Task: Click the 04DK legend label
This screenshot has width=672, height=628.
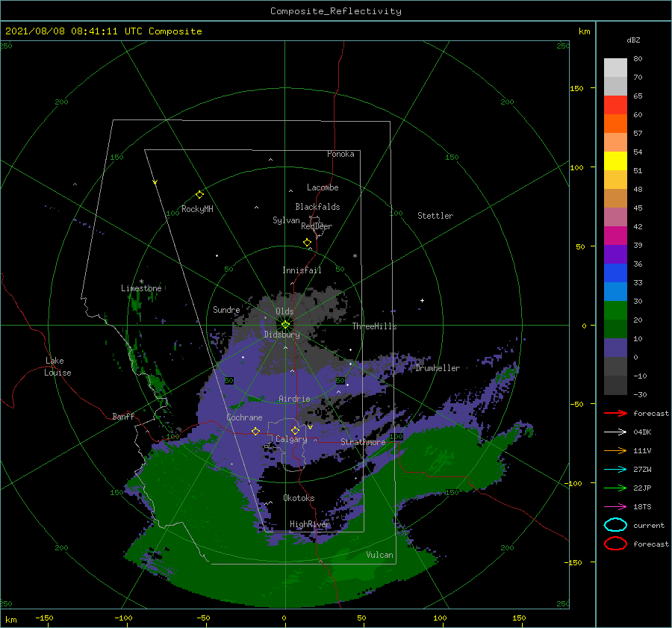Action: pos(642,432)
